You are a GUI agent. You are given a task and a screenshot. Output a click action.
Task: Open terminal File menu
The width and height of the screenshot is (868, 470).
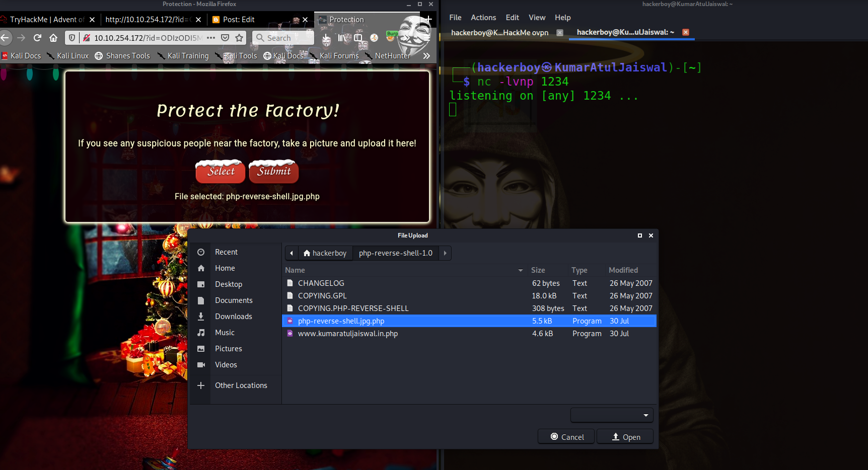[x=455, y=18]
